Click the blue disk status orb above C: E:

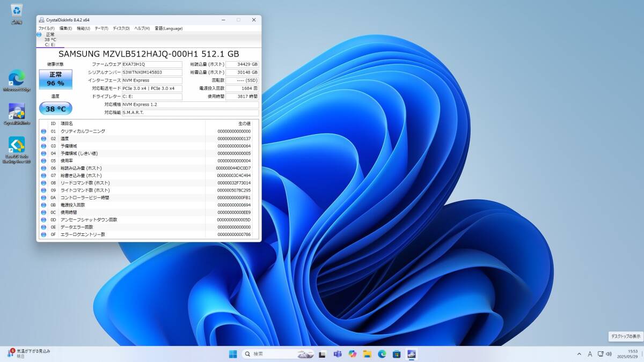tap(39, 34)
